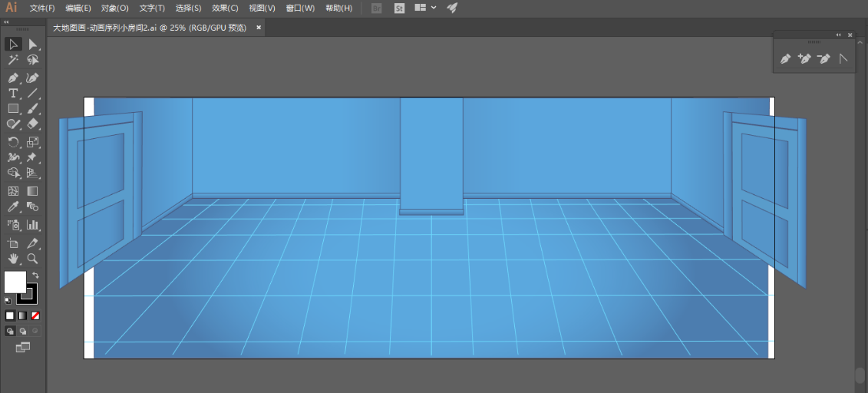Activate the Eyedropper tool

(13, 207)
